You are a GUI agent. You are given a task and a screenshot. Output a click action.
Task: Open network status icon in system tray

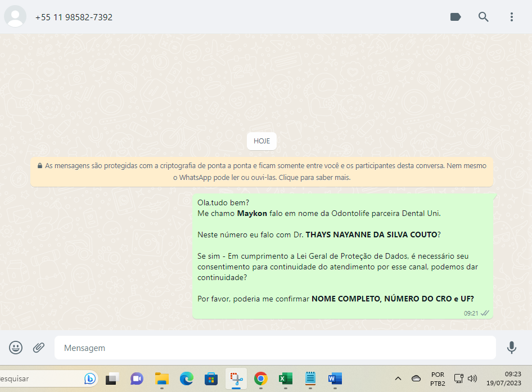(x=458, y=379)
